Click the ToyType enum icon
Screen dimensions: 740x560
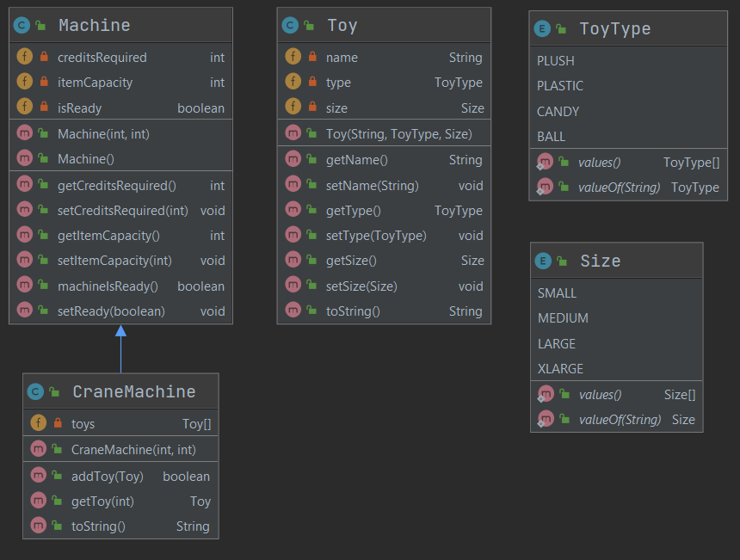541,28
